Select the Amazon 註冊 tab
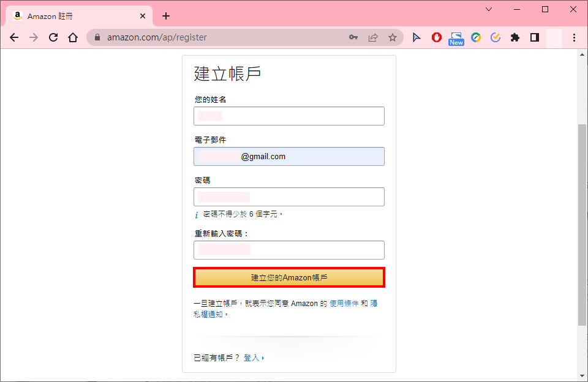The image size is (588, 382). click(79, 16)
